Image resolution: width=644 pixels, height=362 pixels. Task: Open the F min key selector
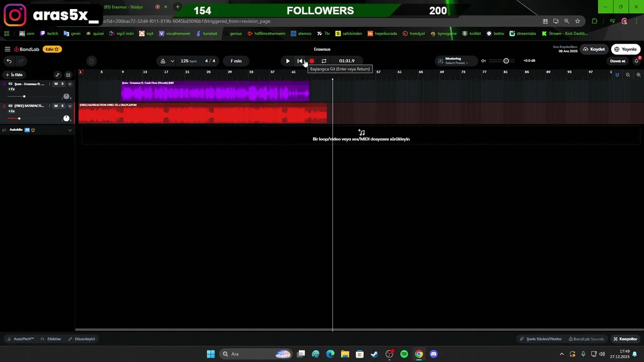(x=236, y=61)
